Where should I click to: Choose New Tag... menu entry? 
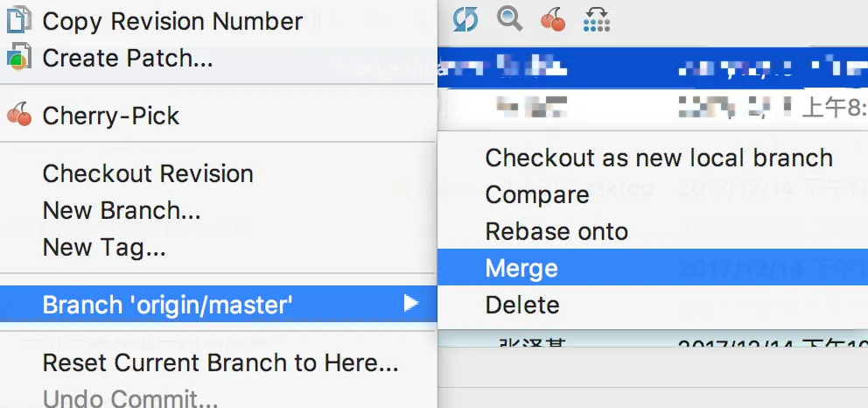103,249
